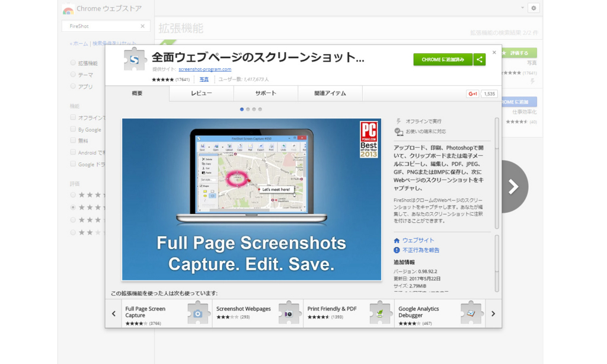This screenshot has width=607, height=364.
Task: Select the third carousel dot
Action: [254, 109]
